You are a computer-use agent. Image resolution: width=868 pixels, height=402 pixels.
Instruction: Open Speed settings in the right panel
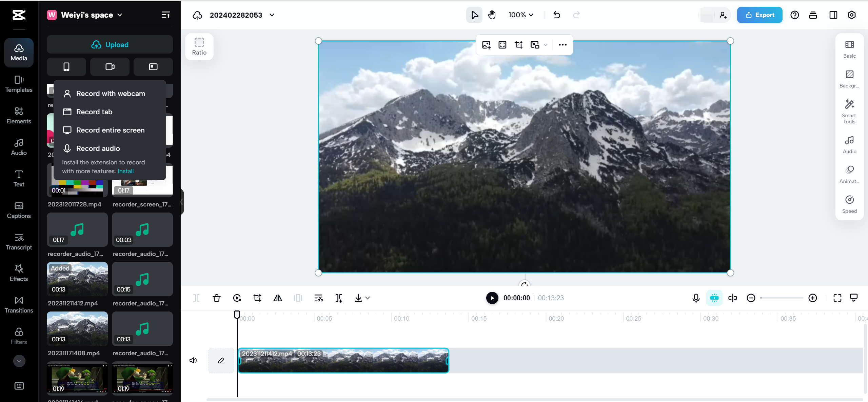(849, 203)
